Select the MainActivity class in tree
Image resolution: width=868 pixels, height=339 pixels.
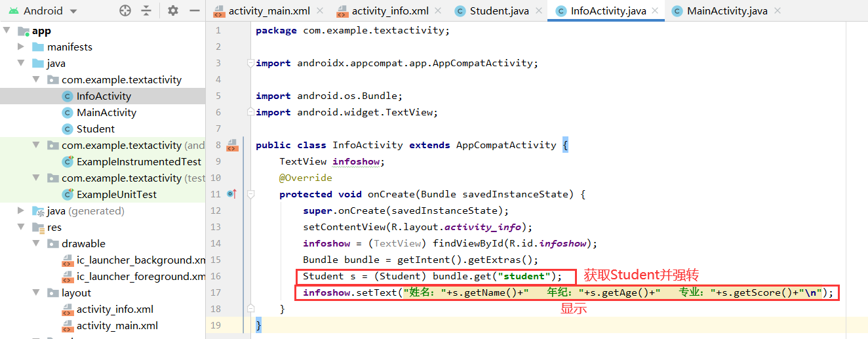(x=106, y=113)
